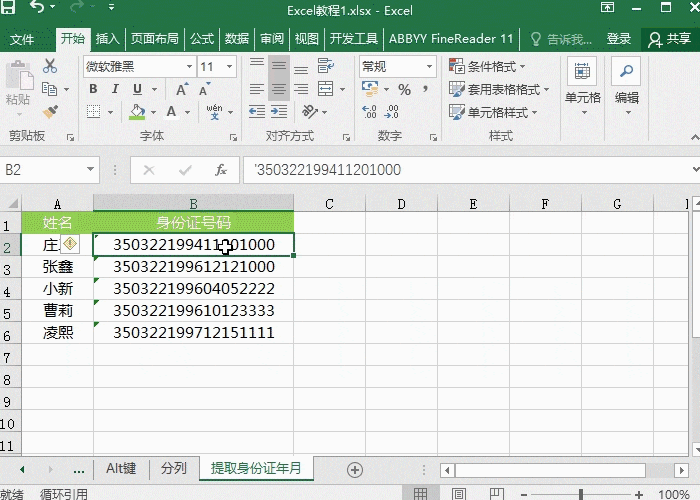Screen dimensions: 700x500
Task: Click the zoom slider handle
Action: (x=581, y=494)
